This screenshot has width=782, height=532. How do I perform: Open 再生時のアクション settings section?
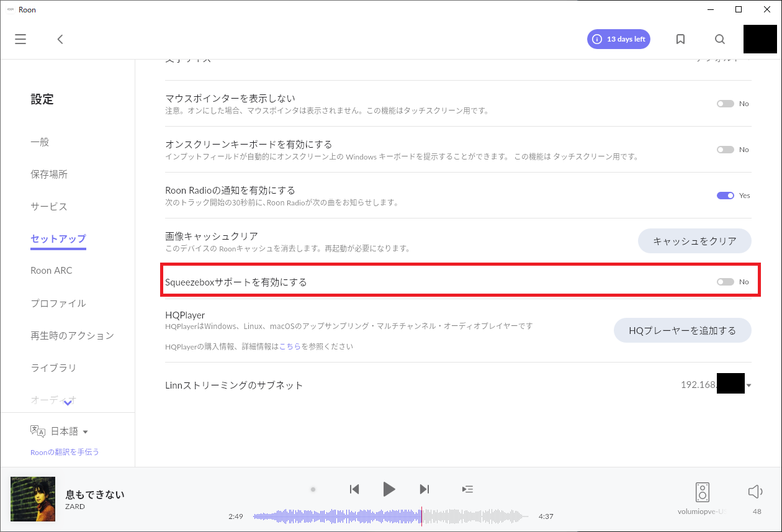click(x=73, y=336)
